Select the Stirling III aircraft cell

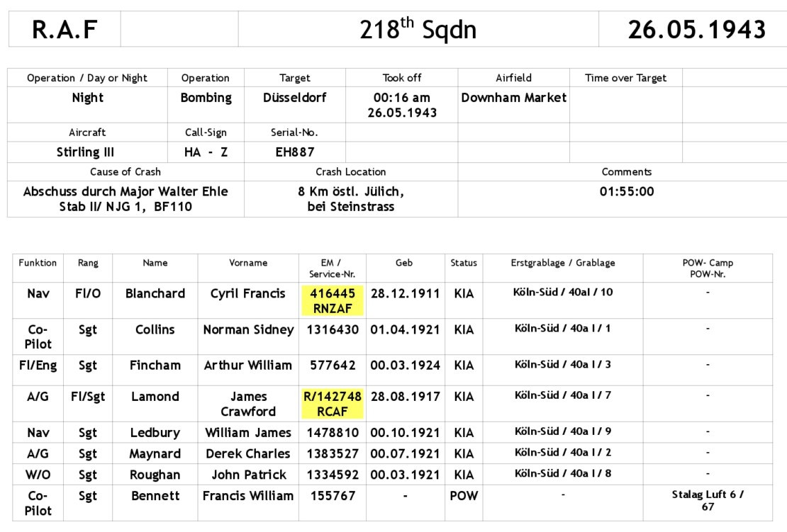click(x=85, y=152)
